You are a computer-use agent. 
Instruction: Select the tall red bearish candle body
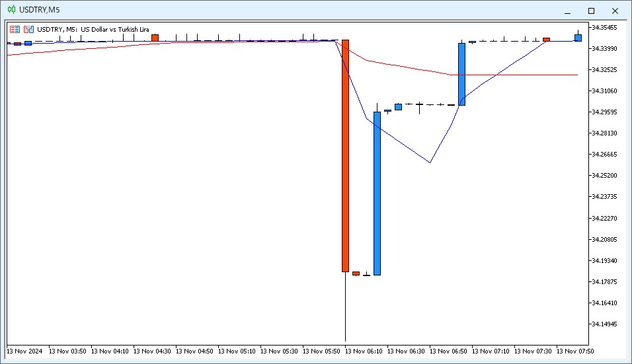pos(346,156)
